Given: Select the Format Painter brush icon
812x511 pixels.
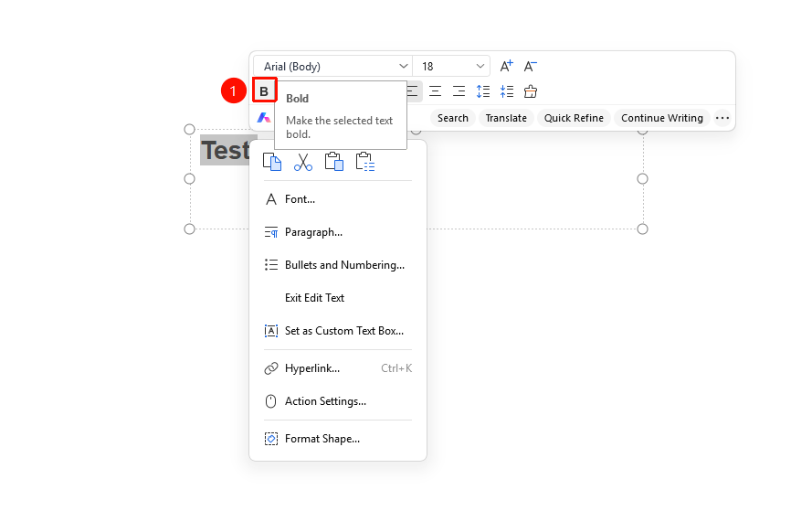Looking at the screenshot, I should point(531,91).
